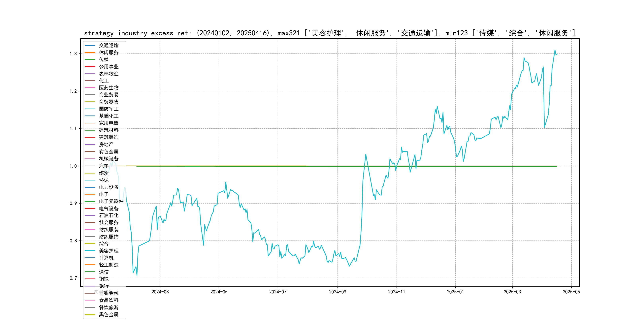Viewport: 644px width, 322px height.
Task: Click the 1.3 y-axis tick label
Action: [73, 54]
